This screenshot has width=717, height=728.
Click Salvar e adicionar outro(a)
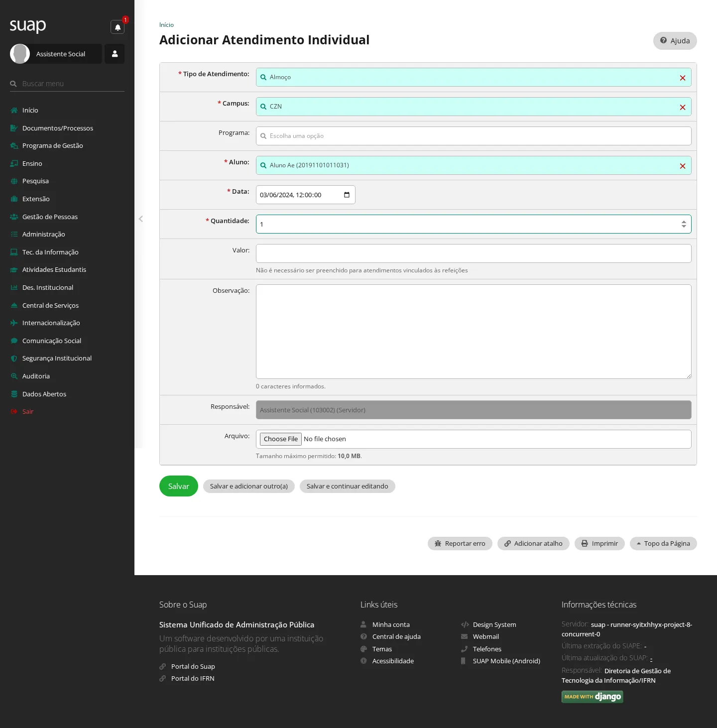coord(249,486)
